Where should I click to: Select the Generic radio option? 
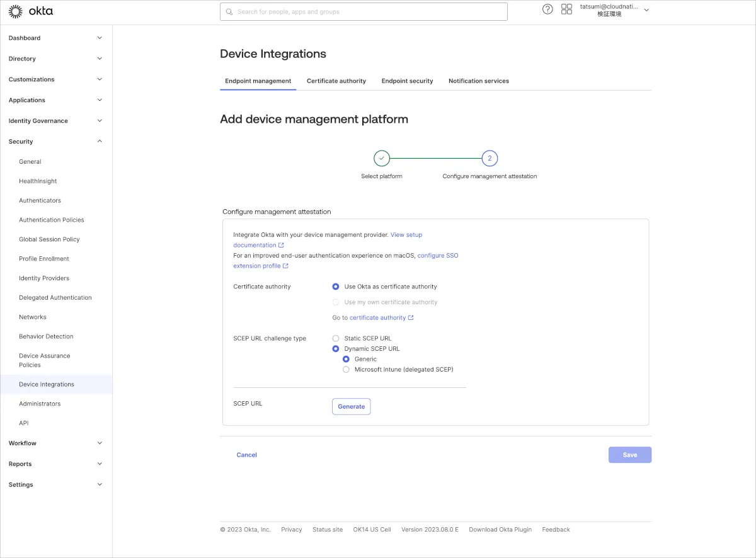click(x=346, y=359)
